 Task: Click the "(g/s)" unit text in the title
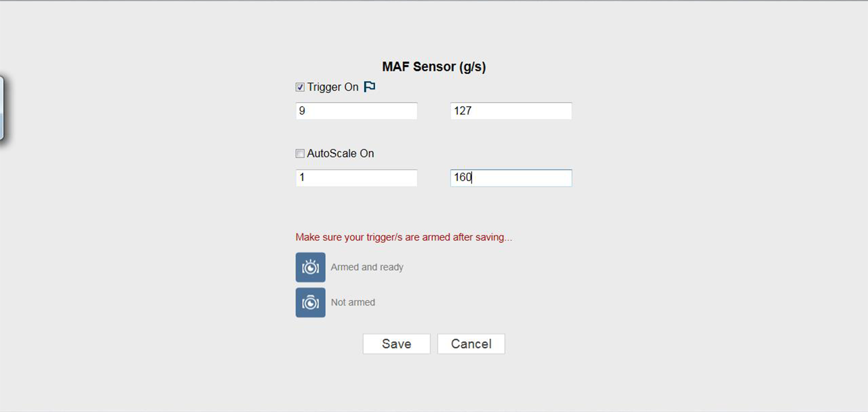(x=472, y=67)
